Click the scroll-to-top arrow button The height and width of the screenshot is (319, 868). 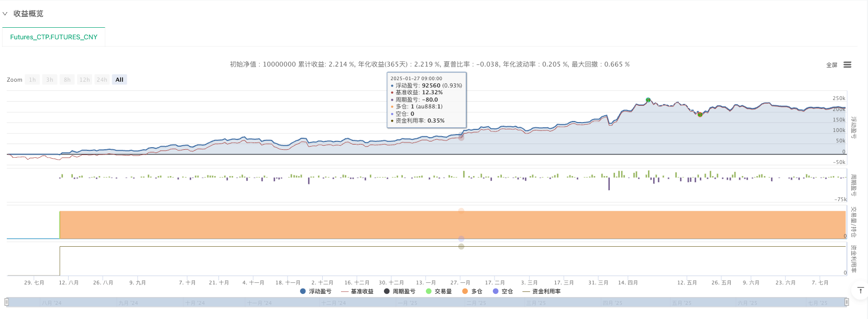coord(860,290)
